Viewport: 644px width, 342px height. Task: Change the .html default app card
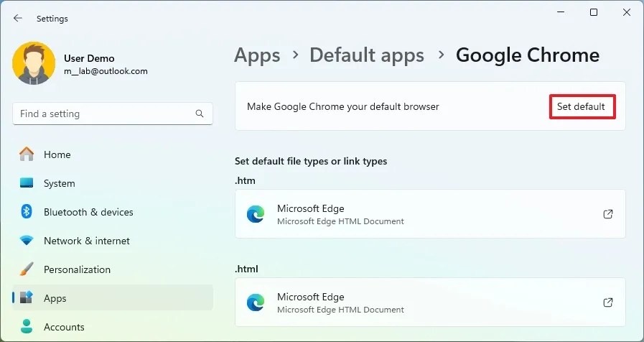430,302
